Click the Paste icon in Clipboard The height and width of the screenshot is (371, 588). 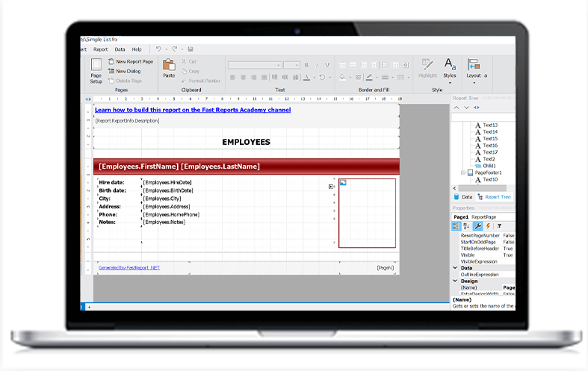(168, 68)
